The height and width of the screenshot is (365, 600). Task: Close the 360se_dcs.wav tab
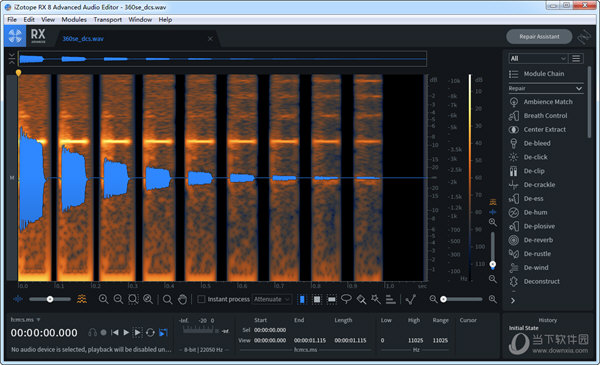210,39
